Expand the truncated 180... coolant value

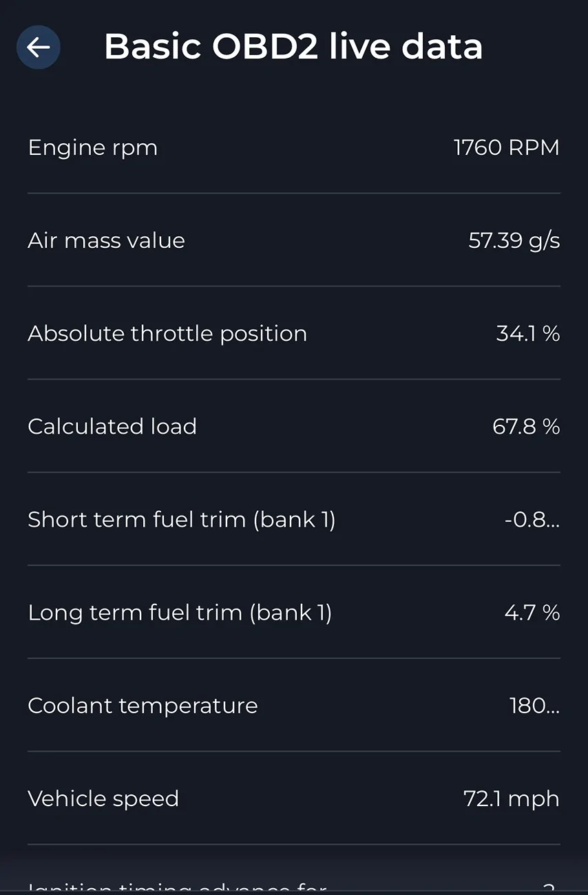[x=534, y=706]
